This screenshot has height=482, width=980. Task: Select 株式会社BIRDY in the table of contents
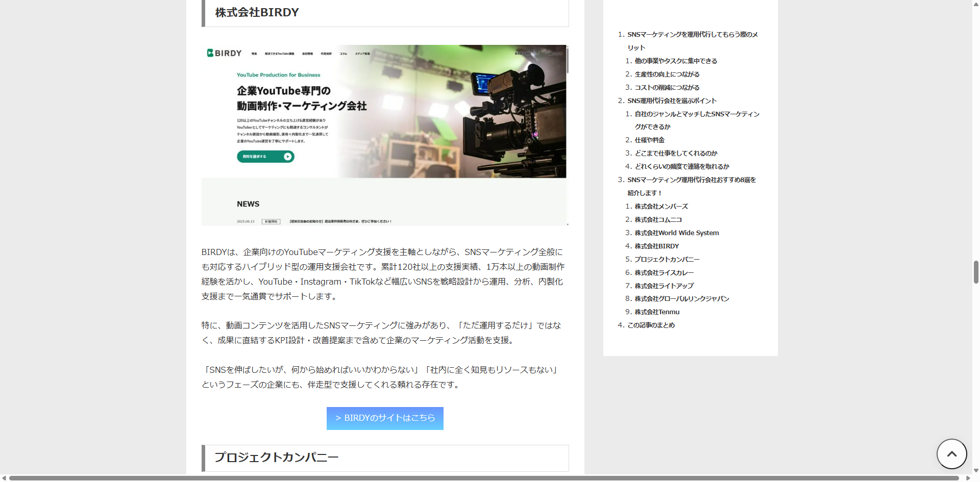656,246
